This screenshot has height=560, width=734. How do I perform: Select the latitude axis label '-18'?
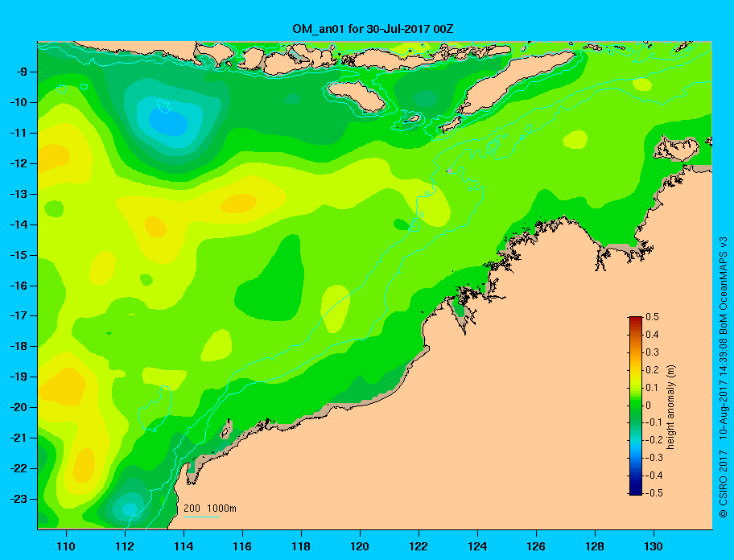(x=19, y=346)
